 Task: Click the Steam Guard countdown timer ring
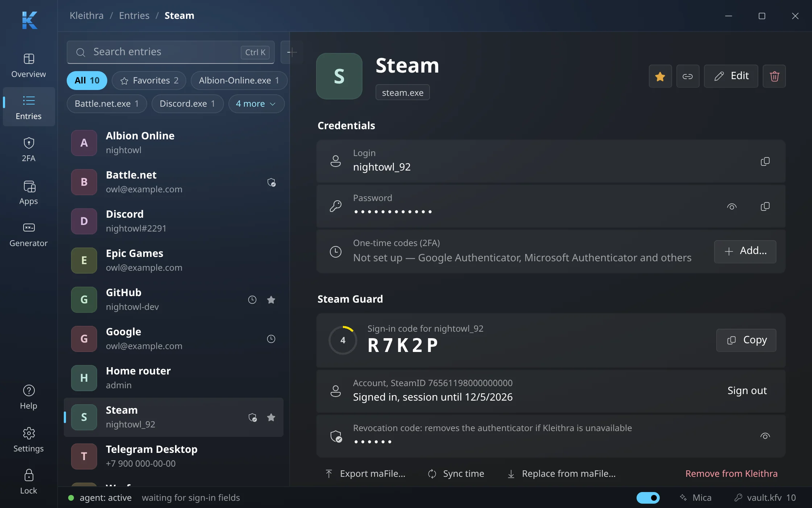click(x=343, y=340)
